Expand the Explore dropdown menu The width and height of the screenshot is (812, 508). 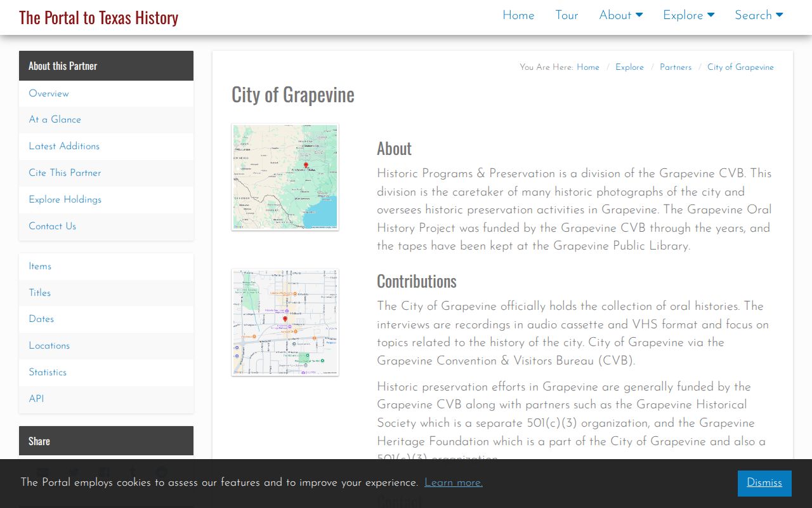[689, 15]
